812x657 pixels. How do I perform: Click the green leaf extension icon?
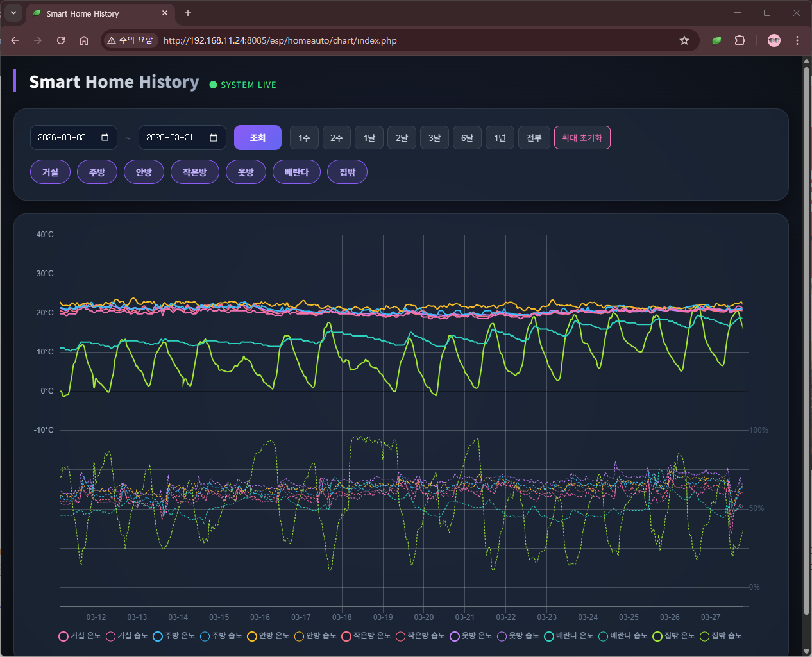coord(716,40)
